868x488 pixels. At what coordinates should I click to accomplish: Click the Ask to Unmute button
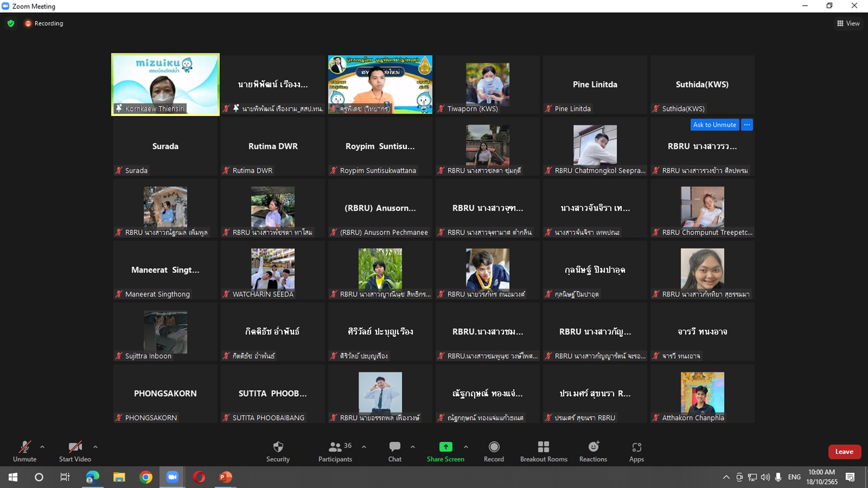[715, 125]
